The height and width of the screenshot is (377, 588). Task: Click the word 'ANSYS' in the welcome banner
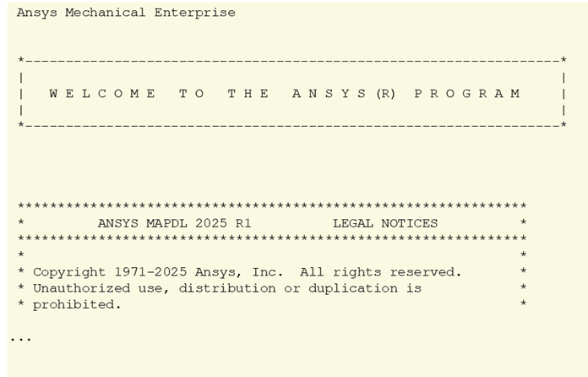pos(329,94)
